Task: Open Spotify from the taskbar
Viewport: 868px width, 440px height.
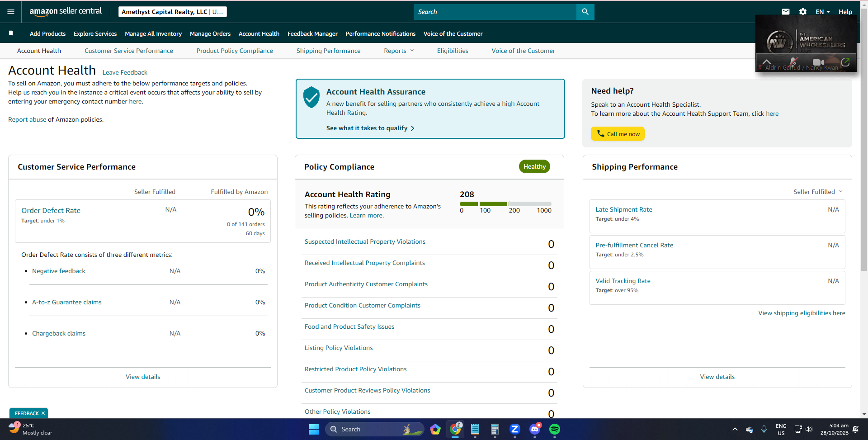Action: 555,429
